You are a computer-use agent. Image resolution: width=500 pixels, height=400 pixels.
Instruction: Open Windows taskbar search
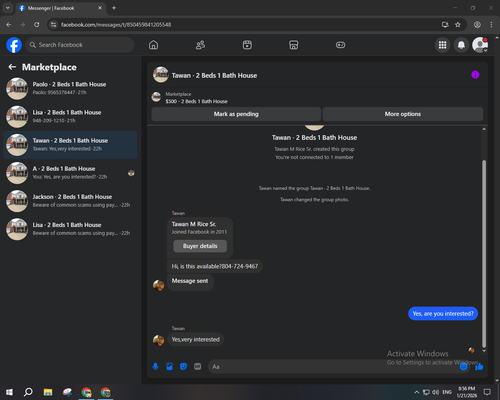[x=28, y=392]
